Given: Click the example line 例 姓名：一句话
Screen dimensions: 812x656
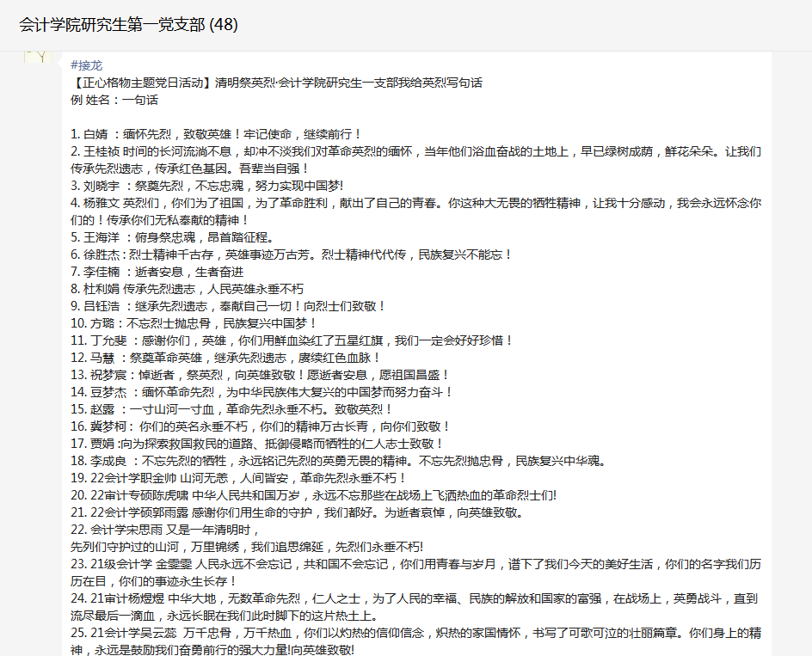Looking at the screenshot, I should [x=114, y=101].
